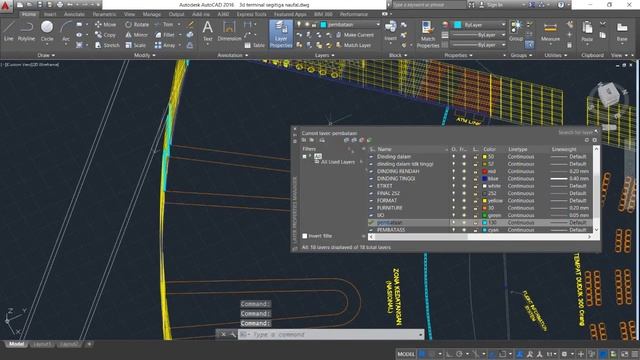
Task: Click the command line input field
Action: coord(331,335)
